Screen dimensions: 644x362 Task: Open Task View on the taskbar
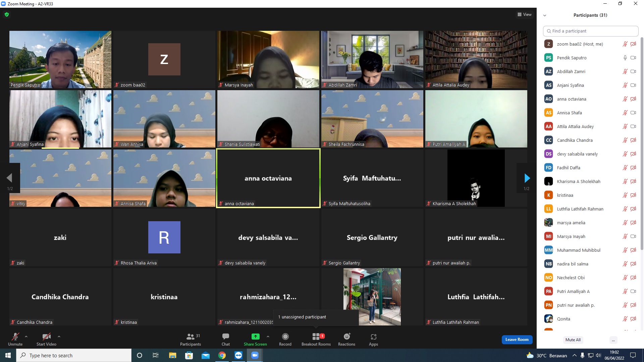(156, 355)
